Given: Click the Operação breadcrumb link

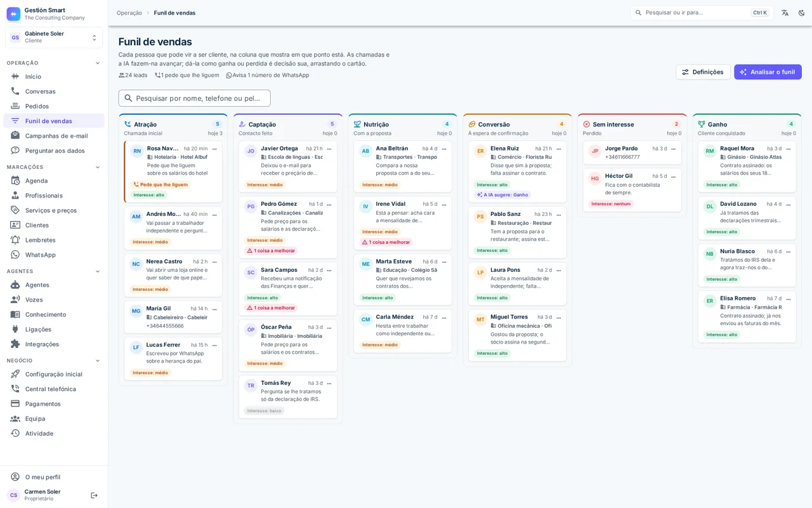Looking at the screenshot, I should pyautogui.click(x=129, y=13).
